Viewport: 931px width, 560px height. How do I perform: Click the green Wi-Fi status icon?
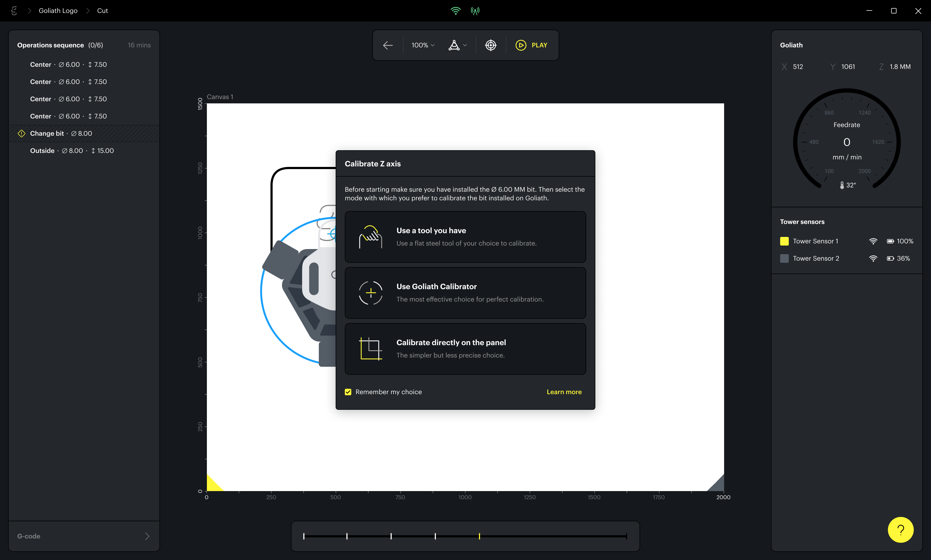[x=455, y=10]
